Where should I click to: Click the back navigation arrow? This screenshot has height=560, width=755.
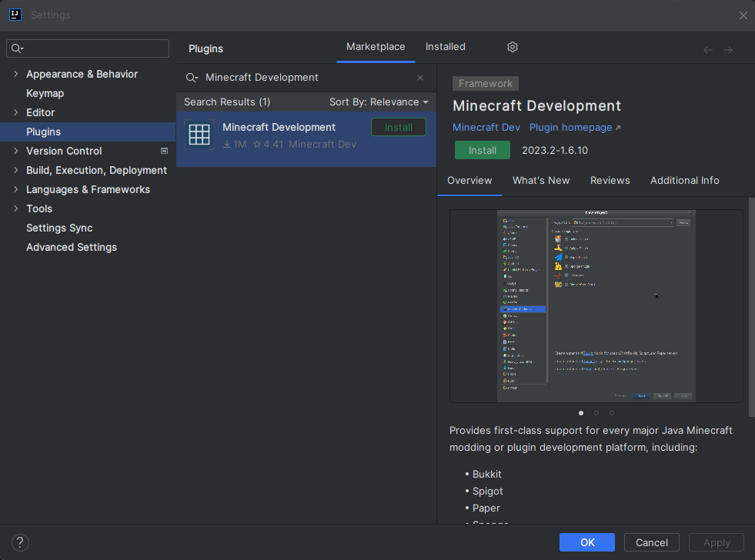click(708, 50)
